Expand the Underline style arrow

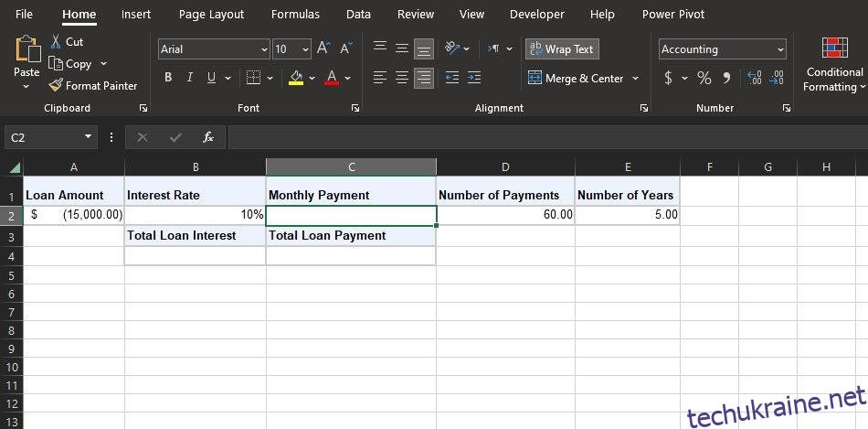click(228, 78)
